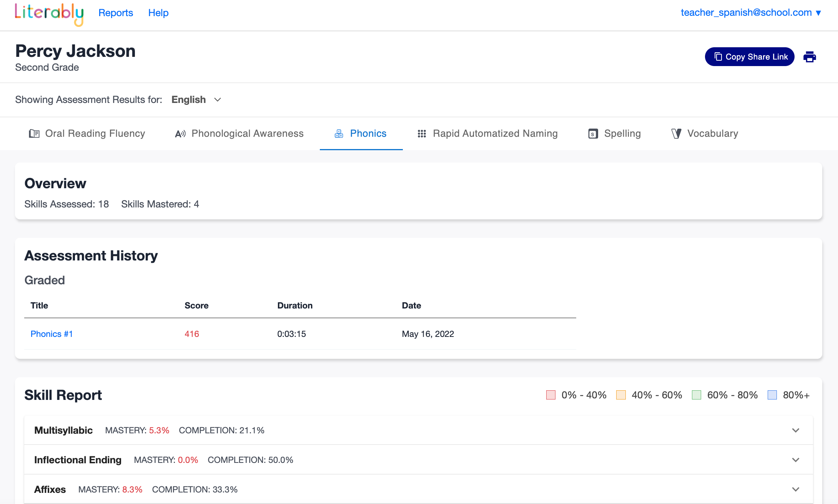The image size is (838, 504).
Task: Click the Second Grade label
Action: (x=47, y=68)
